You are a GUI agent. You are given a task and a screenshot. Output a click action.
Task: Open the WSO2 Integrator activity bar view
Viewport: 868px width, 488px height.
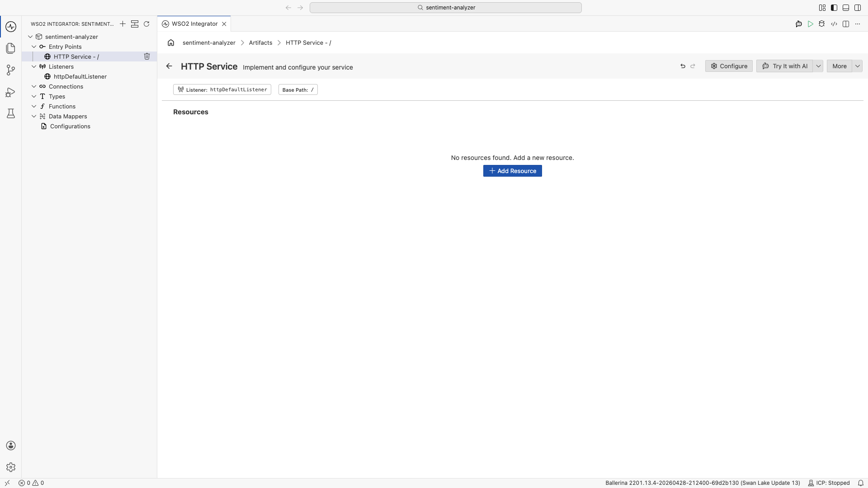pyautogui.click(x=11, y=27)
